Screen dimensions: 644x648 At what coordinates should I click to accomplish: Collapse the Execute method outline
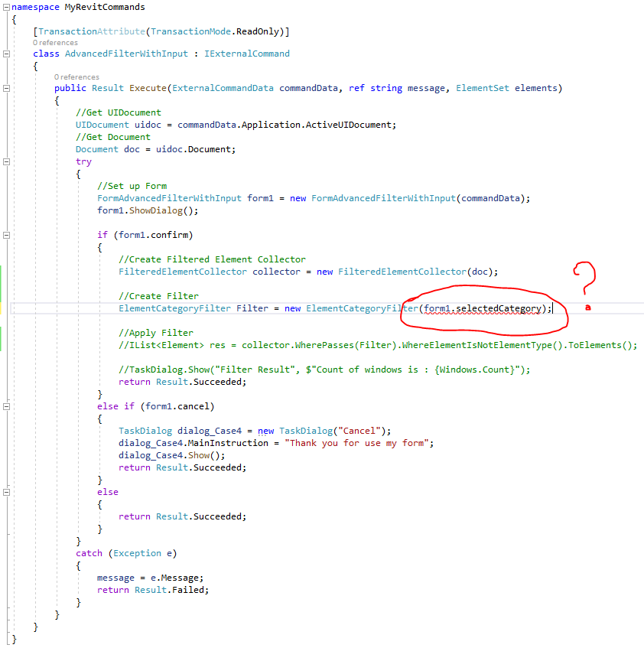pos(6,88)
